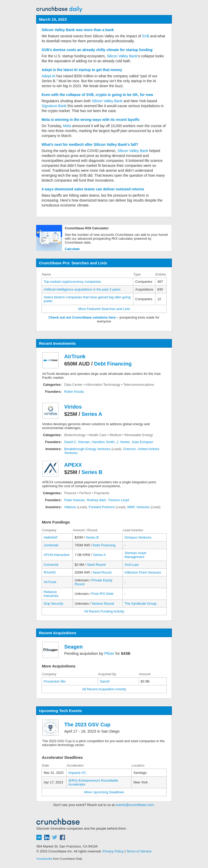Open 'Silicon Valley Bank was more than a bank' article
The height and width of the screenshot is (868, 208).
[78, 30]
